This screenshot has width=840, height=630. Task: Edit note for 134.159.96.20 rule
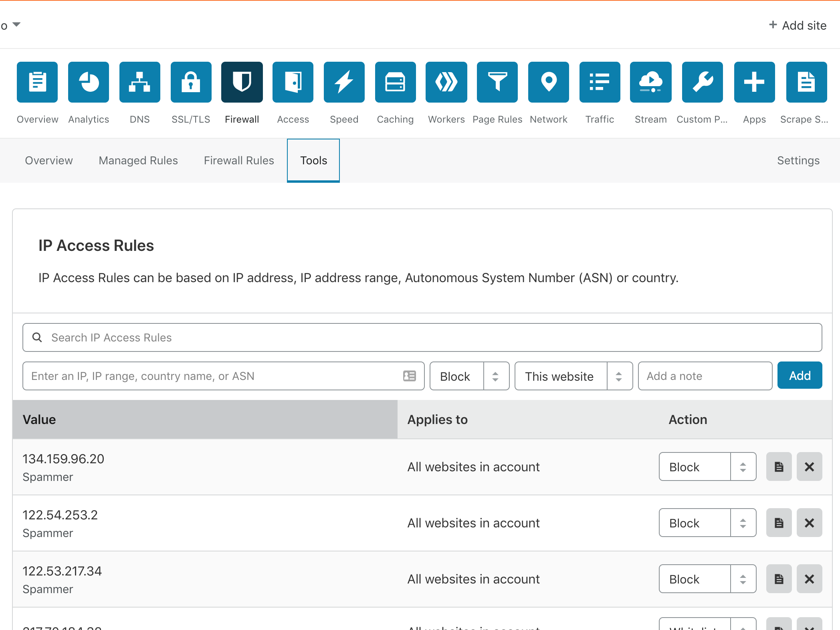click(x=779, y=466)
